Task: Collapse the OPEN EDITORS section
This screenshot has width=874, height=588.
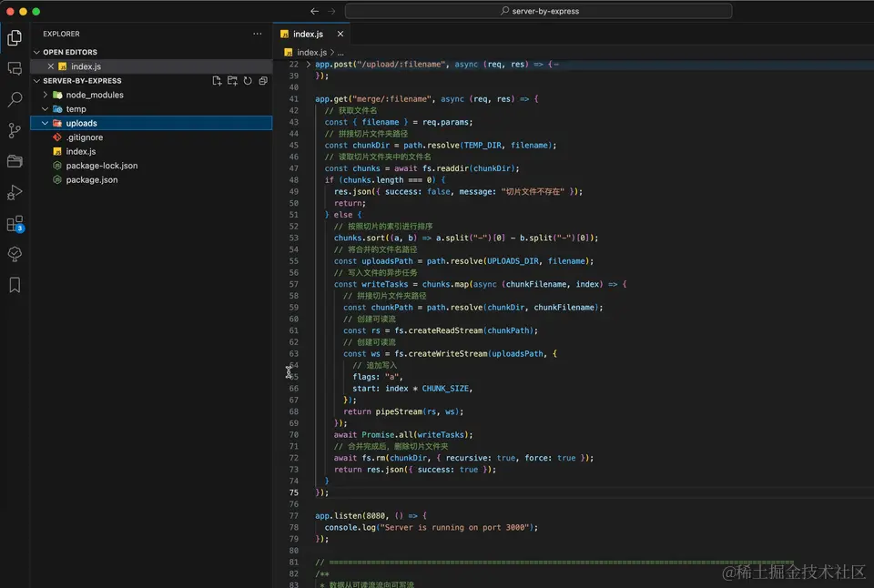Action: 37,53
